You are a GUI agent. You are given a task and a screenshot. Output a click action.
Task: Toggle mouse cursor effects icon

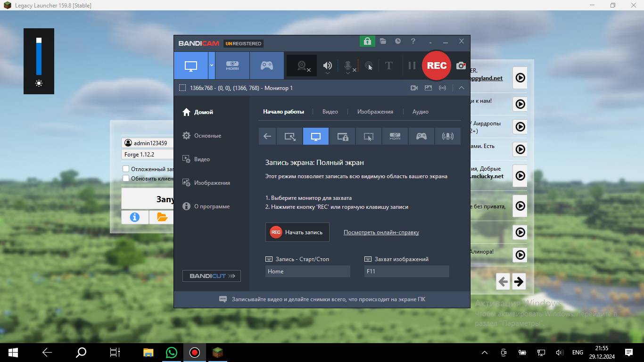[369, 66]
